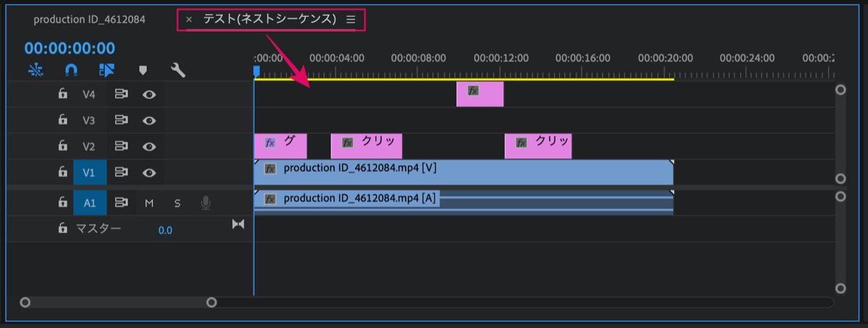This screenshot has width=868, height=328.
Task: Toggle lock on track V3
Action: 63,120
